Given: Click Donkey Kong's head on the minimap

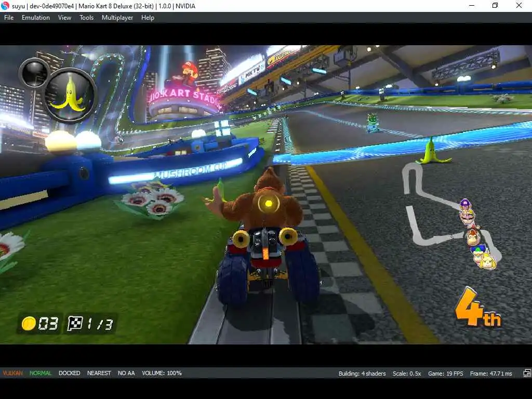Looking at the screenshot, I should [x=473, y=236].
